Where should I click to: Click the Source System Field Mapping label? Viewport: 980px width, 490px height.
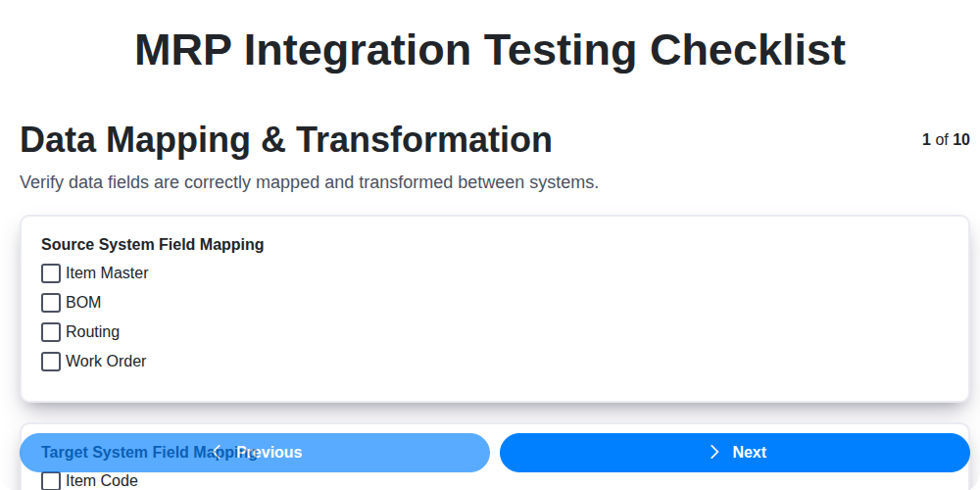click(152, 244)
